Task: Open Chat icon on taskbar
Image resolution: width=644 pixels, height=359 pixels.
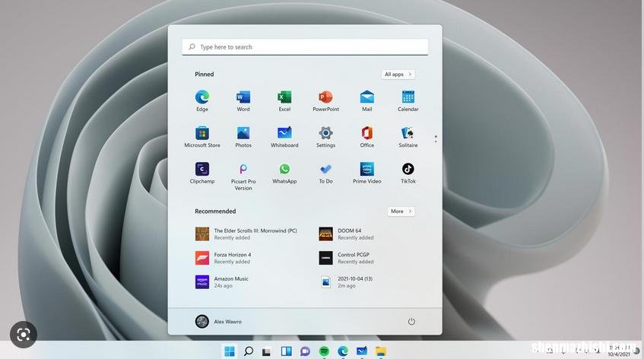Action: pos(305,351)
